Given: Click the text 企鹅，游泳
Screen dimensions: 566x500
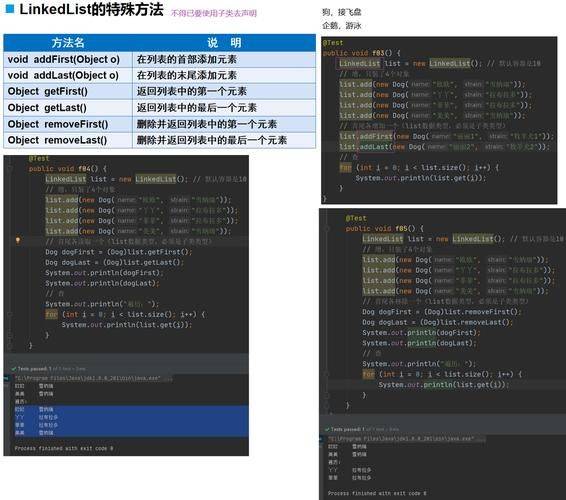Looking at the screenshot, I should coord(341,26).
